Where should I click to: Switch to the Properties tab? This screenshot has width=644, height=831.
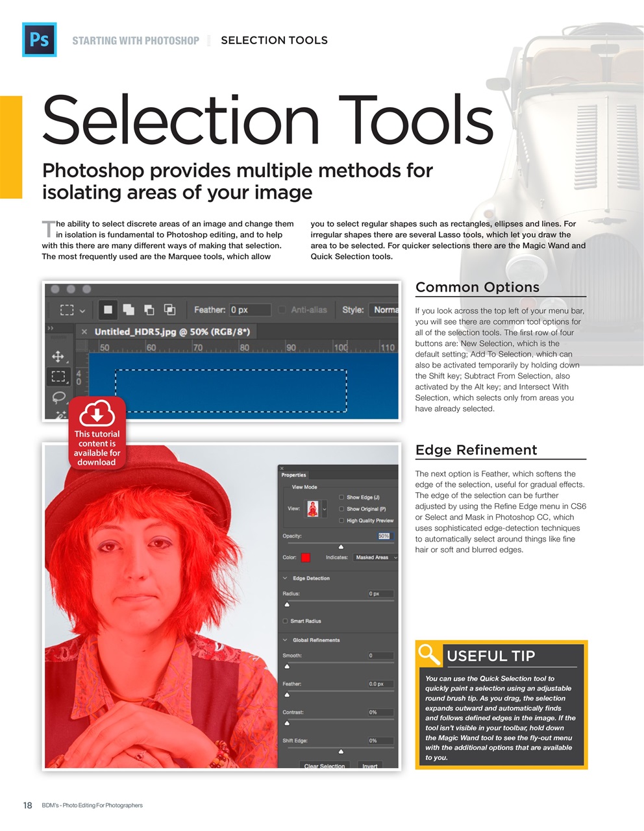tap(293, 475)
